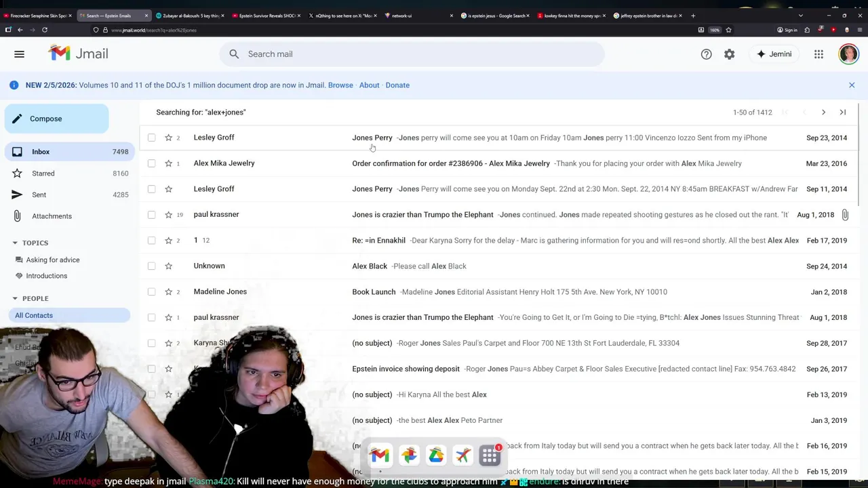The width and height of the screenshot is (868, 488).
Task: Click browser back arrow
Action: [20, 30]
